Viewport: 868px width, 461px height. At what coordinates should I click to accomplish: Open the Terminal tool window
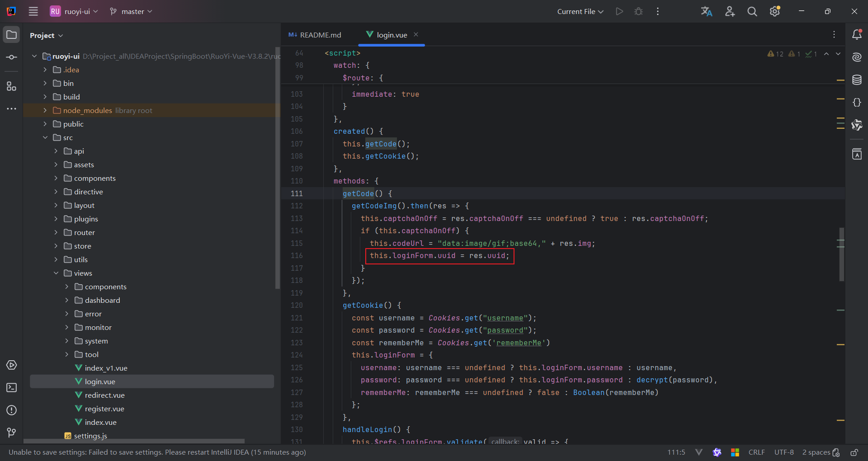click(12, 388)
